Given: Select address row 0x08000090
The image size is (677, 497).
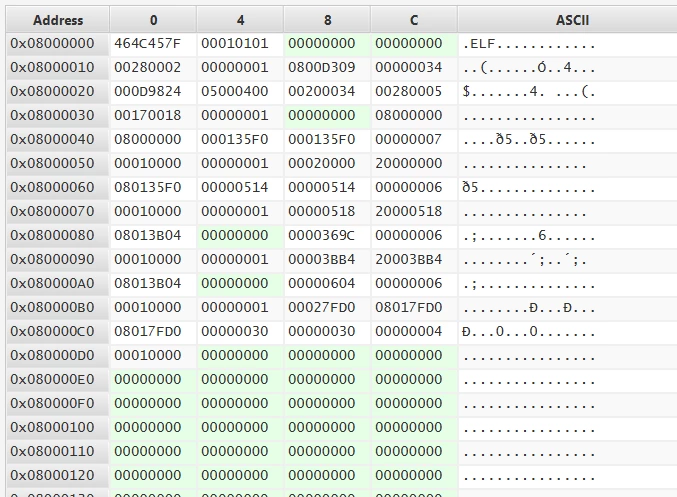Looking at the screenshot, I should coord(52,259).
